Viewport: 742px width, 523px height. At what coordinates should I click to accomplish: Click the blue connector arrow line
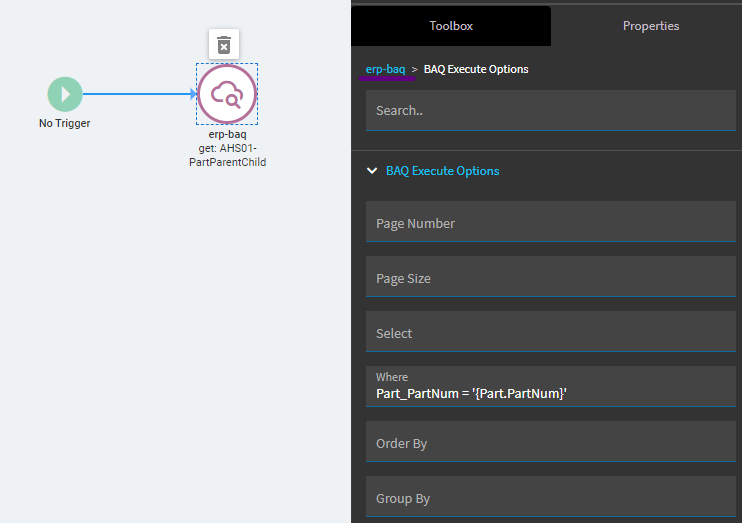(135, 95)
